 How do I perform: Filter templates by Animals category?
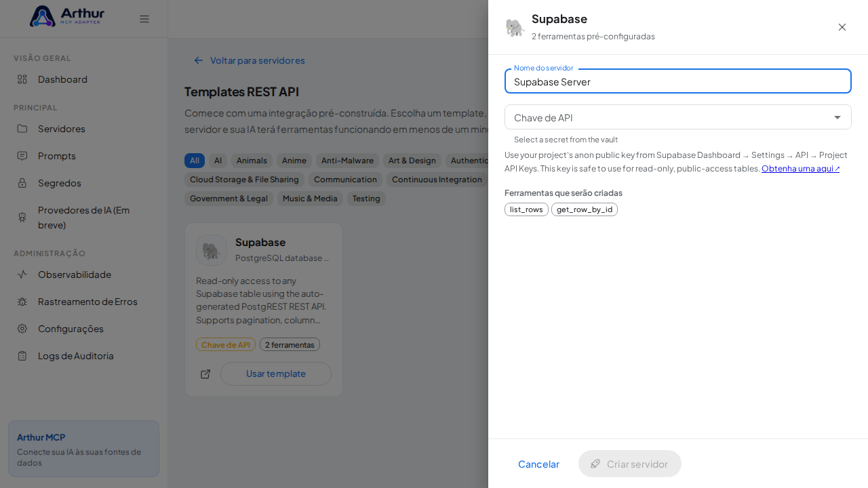[252, 161]
